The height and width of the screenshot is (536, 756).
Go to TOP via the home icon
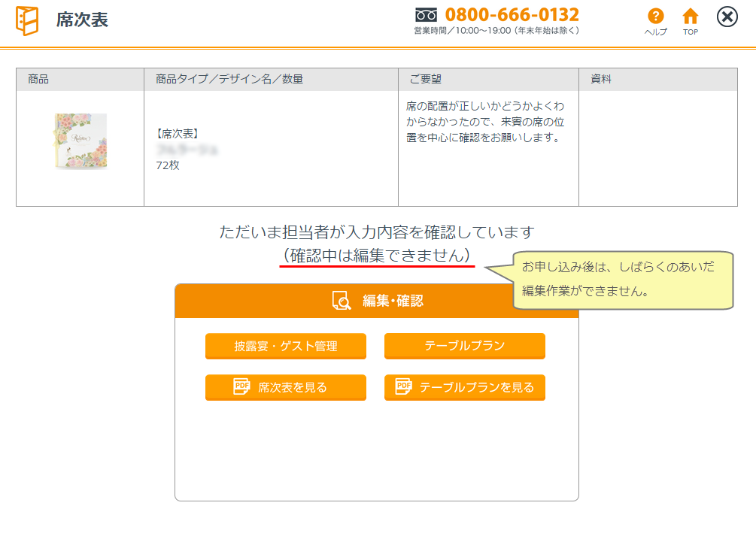[x=690, y=17]
